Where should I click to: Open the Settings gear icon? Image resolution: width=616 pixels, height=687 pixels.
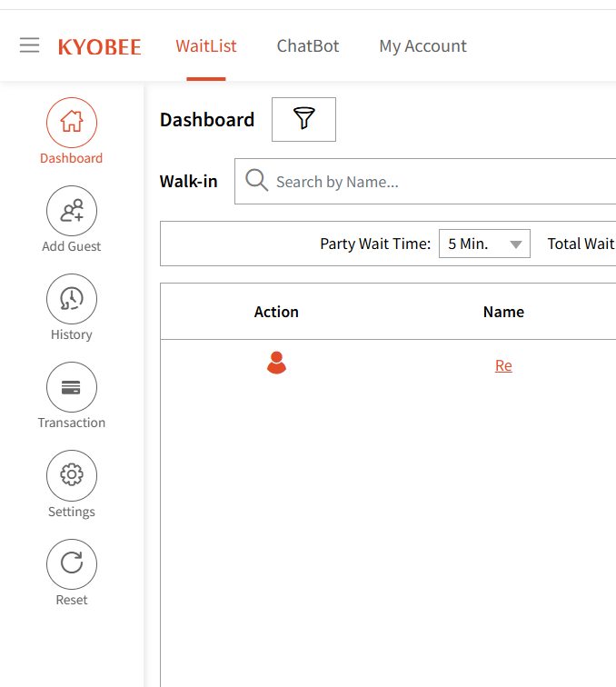pos(72,475)
